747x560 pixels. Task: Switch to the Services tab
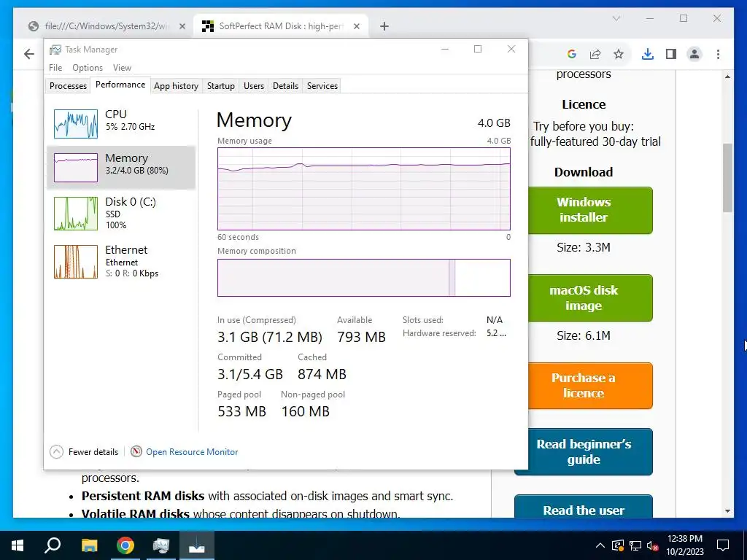(322, 86)
